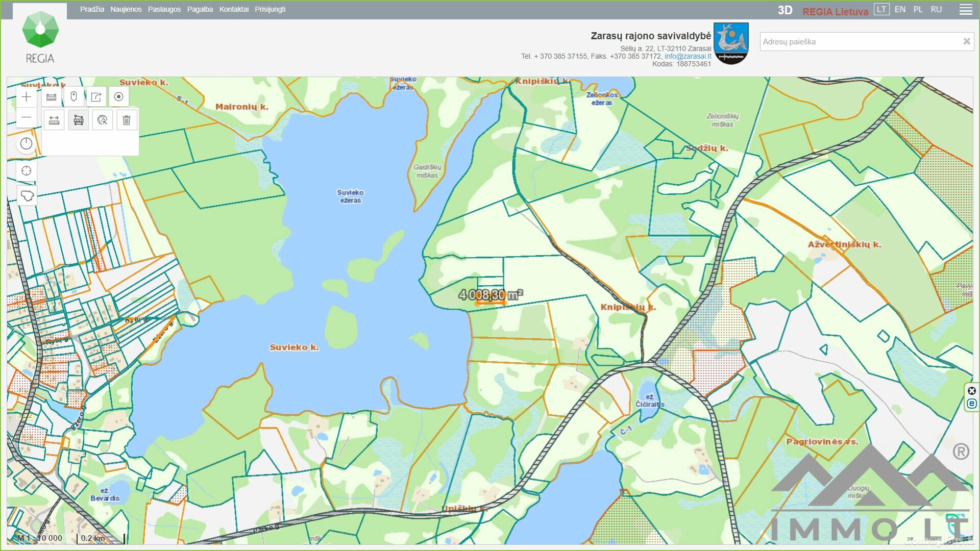
Task: Switch to 3D map view
Action: pyautogui.click(x=785, y=11)
